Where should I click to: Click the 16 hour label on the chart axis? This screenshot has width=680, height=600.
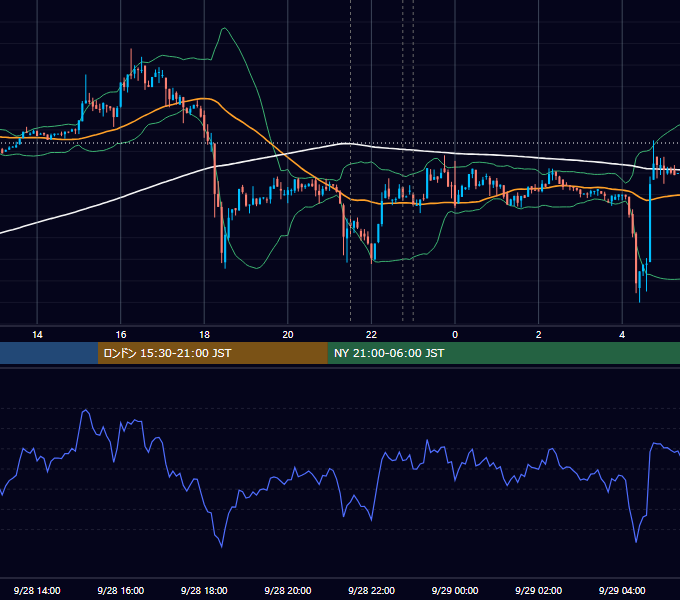(x=121, y=335)
